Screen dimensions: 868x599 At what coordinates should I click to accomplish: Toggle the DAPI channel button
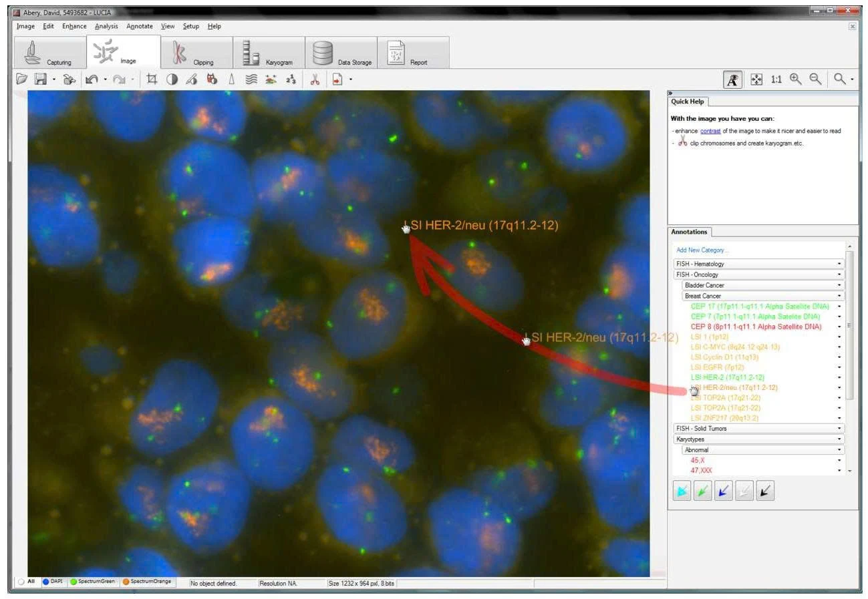coord(53,582)
